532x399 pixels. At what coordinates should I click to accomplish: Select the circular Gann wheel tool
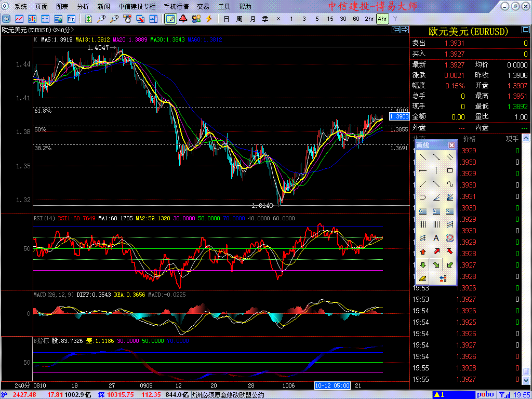tap(450, 238)
